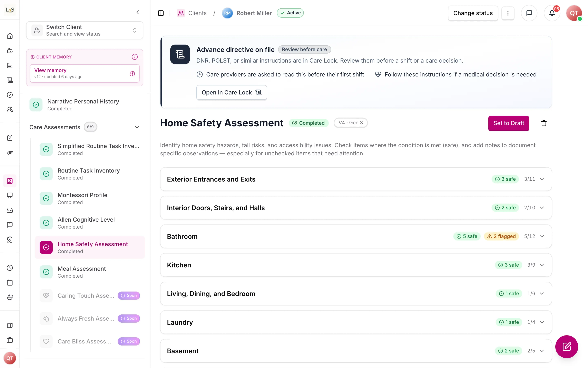
Task: Expand the Laundry section
Action: 356,322
